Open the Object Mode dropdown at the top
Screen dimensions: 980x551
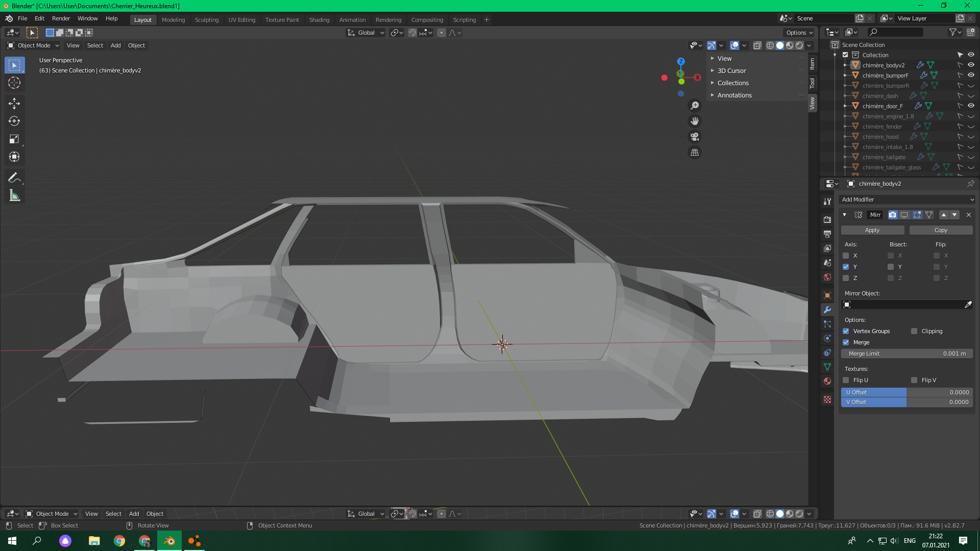pos(34,45)
